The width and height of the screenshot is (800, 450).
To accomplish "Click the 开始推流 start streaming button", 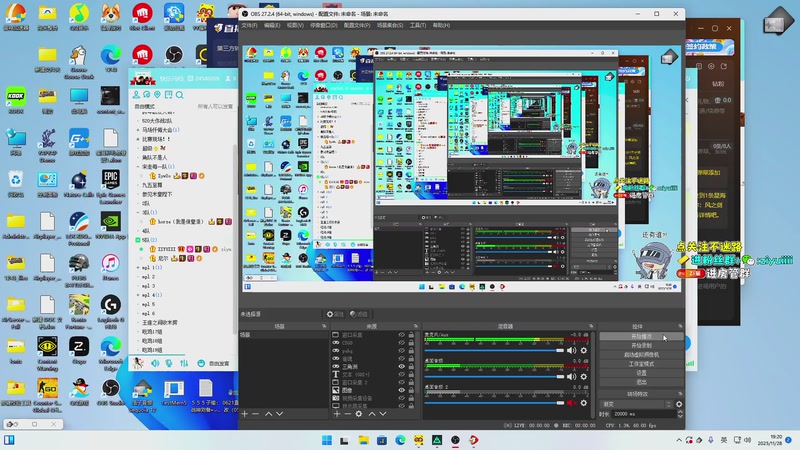I will coord(641,336).
